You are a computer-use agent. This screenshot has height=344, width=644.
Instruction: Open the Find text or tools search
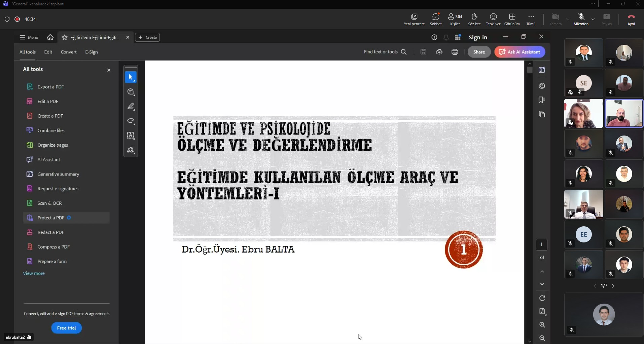[385, 52]
